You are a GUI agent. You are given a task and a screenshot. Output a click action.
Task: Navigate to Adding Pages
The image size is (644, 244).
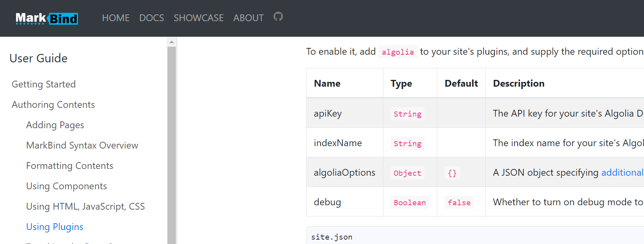click(x=55, y=125)
